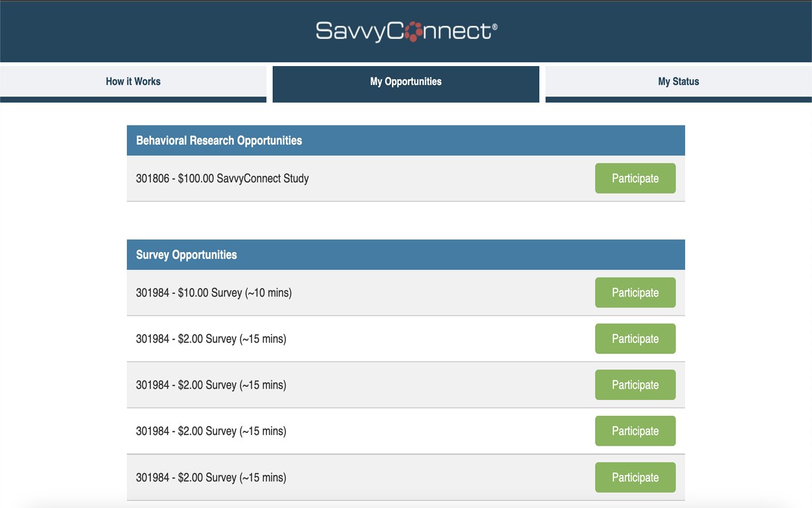Participate in the third $2.00 survey

(635, 431)
